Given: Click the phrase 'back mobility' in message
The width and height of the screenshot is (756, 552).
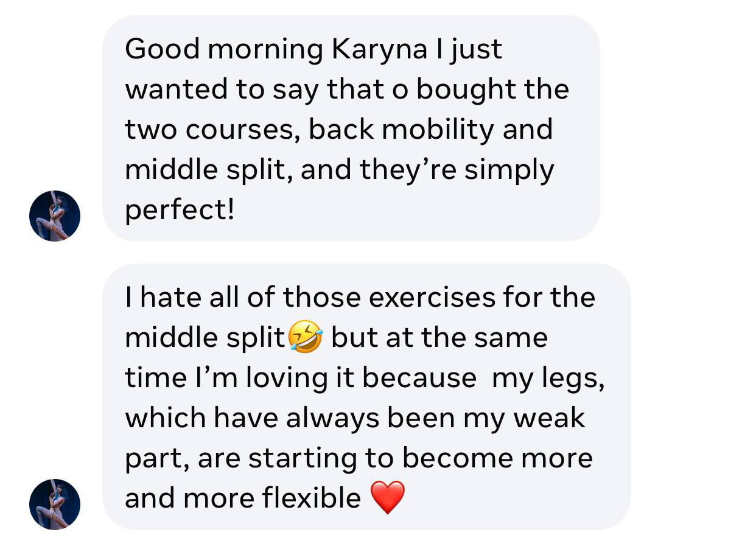Looking at the screenshot, I should click(402, 130).
